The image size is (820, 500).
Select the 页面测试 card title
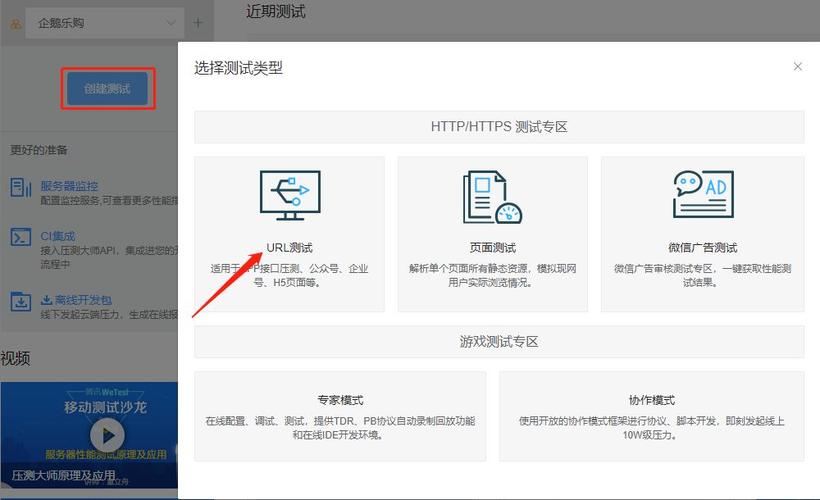tap(493, 247)
